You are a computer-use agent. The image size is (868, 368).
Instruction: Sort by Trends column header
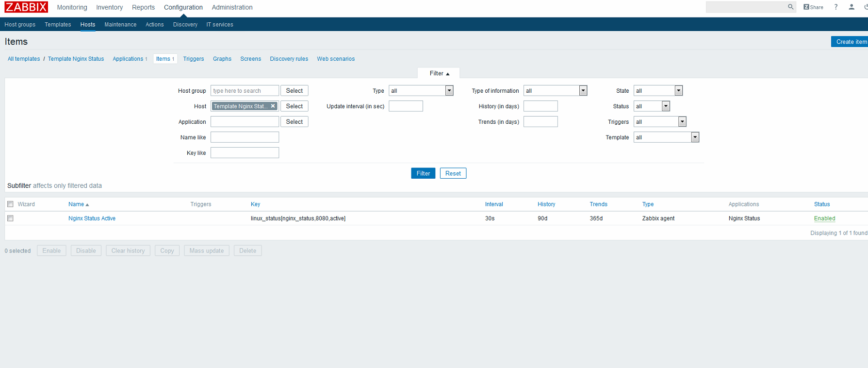point(599,204)
